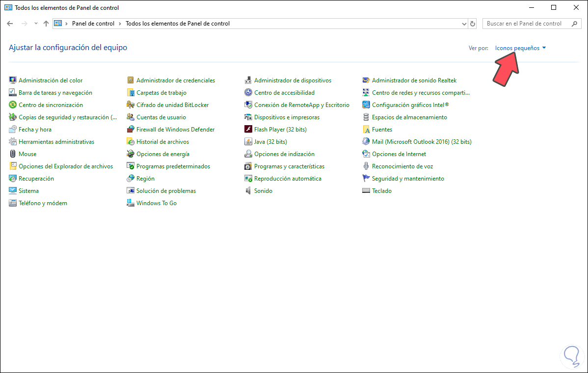The height and width of the screenshot is (373, 588).
Task: Click the Cifrado de unidad BitLocker icon
Action: [x=131, y=105]
